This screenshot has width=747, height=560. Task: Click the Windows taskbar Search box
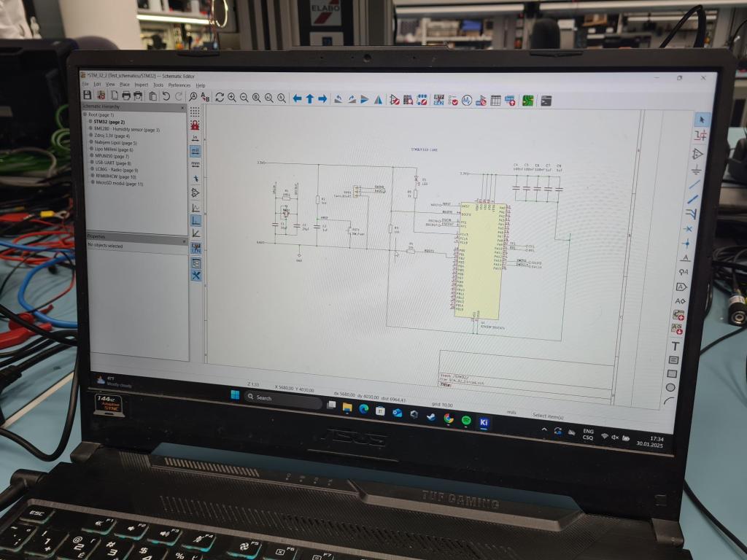[x=282, y=398]
